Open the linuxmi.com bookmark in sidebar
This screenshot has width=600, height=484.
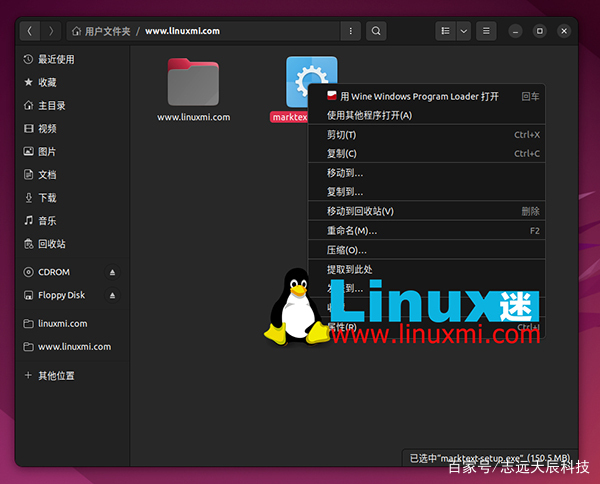(x=72, y=324)
